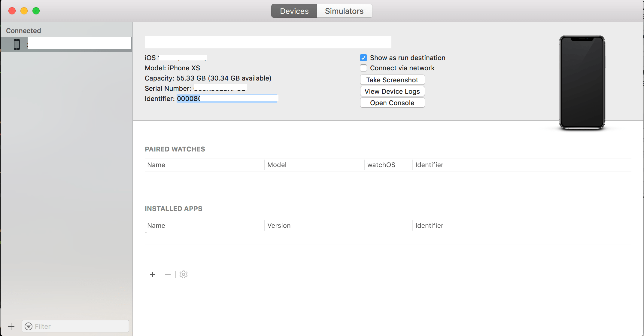
Task: Sort by the watchOS column header
Action: [389, 165]
